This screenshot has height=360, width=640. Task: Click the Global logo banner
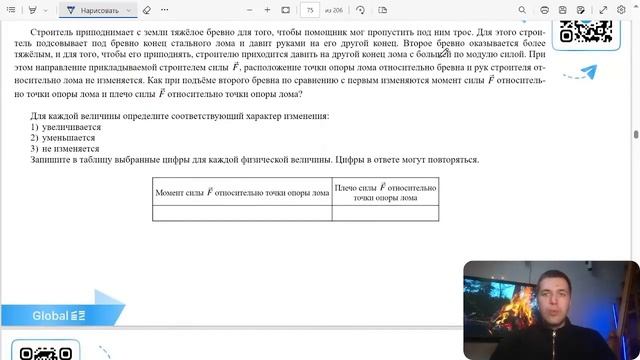pos(62,315)
